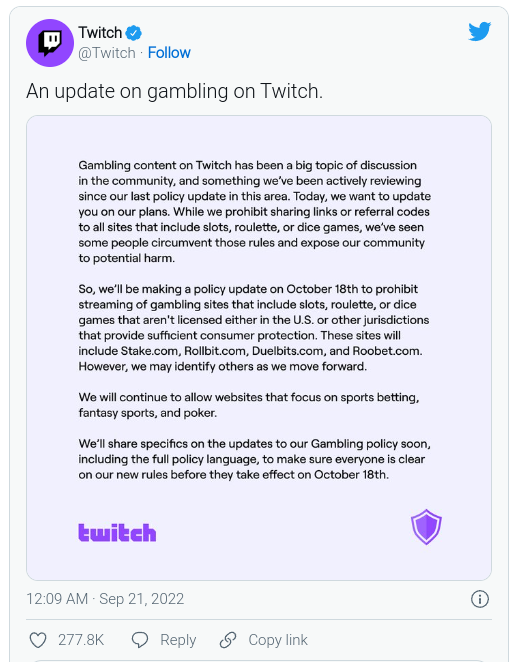The width and height of the screenshot is (514, 662).
Task: Follow the Twitch account
Action: click(x=169, y=53)
